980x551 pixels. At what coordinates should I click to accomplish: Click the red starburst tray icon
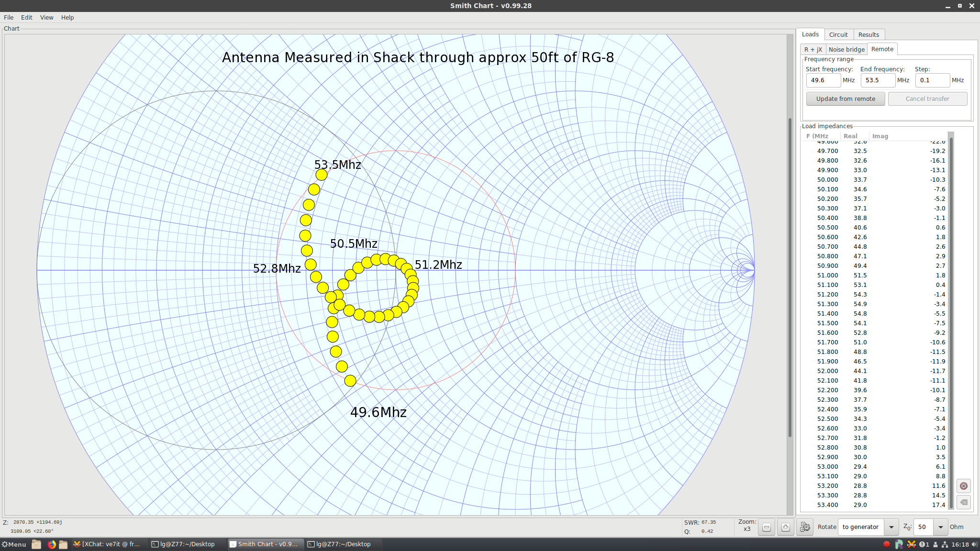887,544
